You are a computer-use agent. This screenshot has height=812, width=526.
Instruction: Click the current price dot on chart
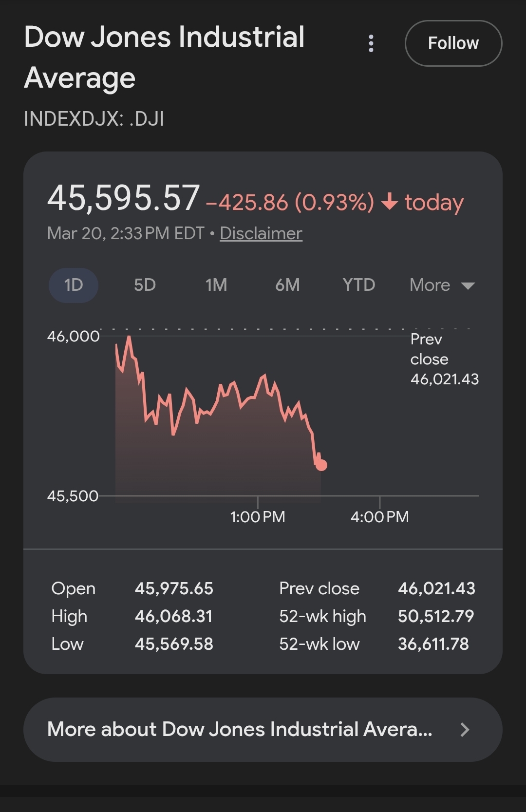[x=321, y=465]
